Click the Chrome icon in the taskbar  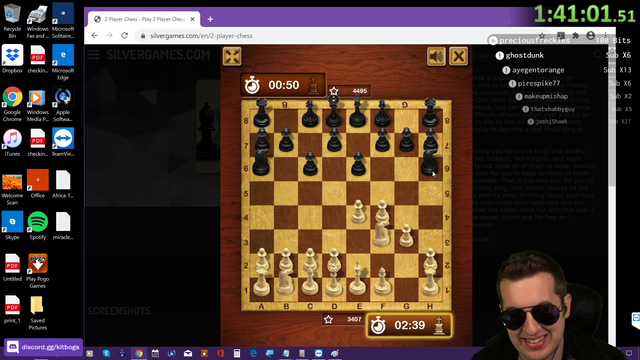tap(139, 353)
